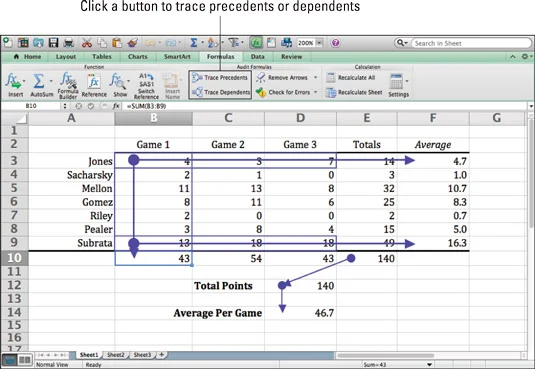Toggle the Formula Builder fx toolbar icon

(256, 43)
